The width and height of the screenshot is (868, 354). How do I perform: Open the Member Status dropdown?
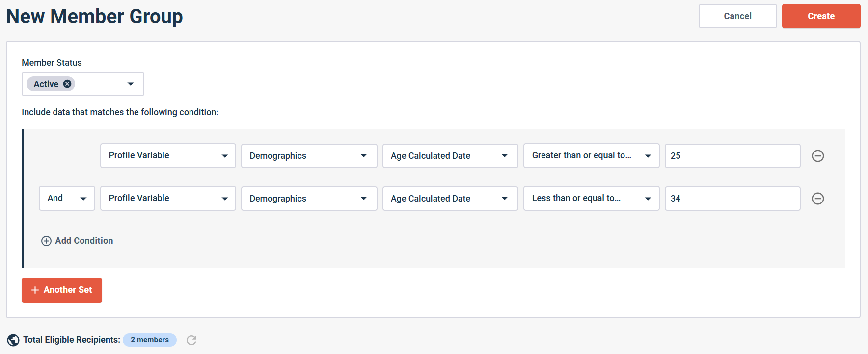pos(130,84)
